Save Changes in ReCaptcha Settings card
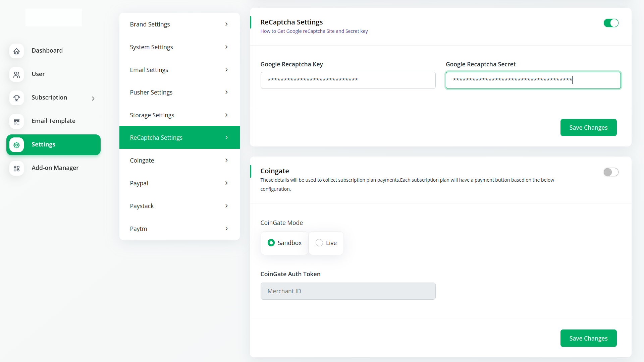This screenshot has height=362, width=644. [x=588, y=127]
